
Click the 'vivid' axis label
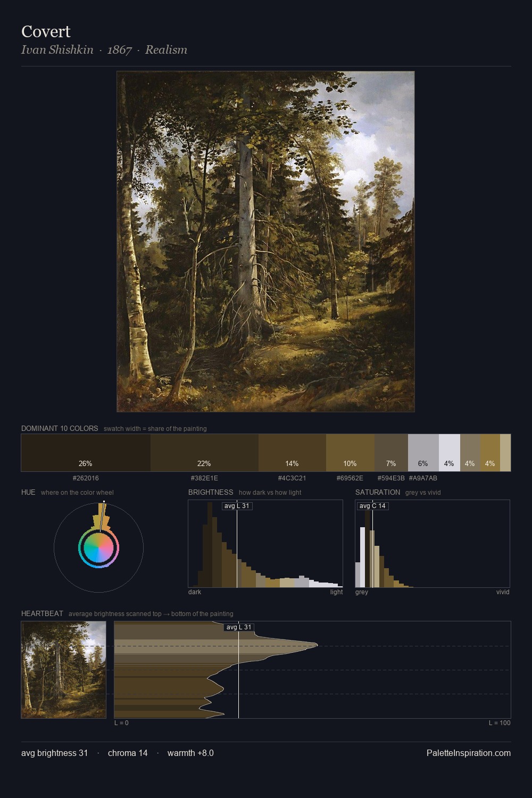503,592
